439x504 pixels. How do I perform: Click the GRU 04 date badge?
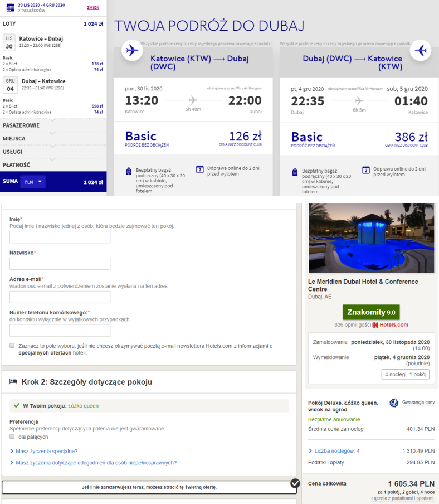[10, 85]
